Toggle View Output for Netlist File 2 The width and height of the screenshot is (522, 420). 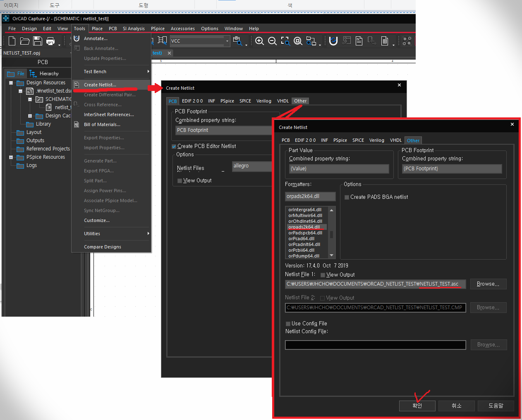323,298
